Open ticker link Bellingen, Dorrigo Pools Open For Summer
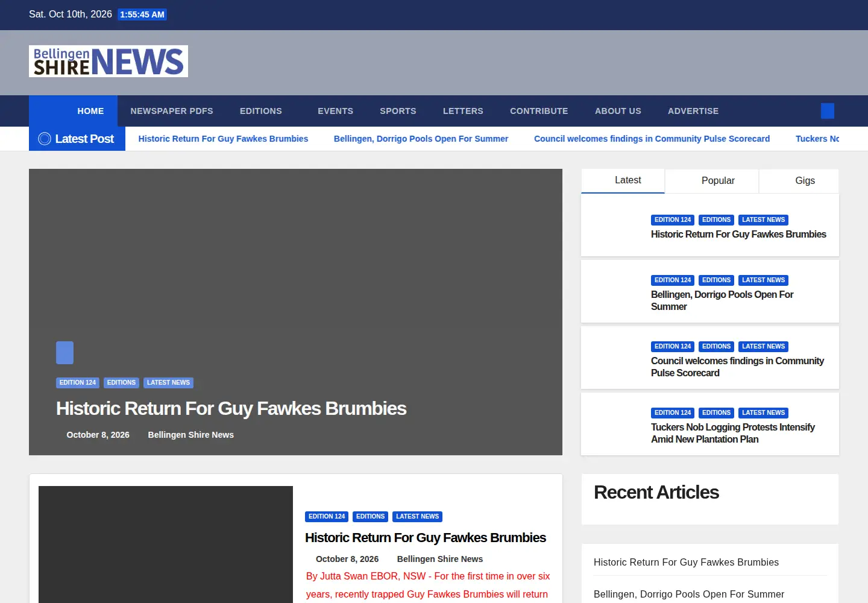The height and width of the screenshot is (603, 868). point(421,139)
